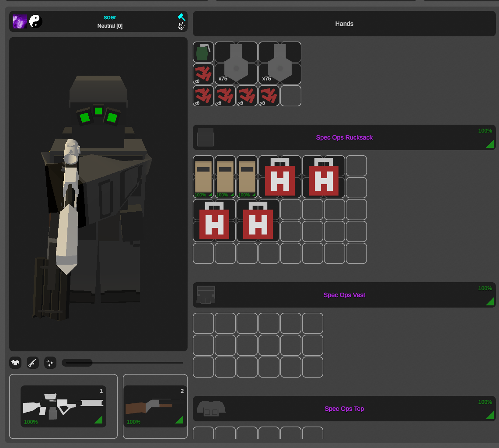Click the 100% durability on Spec Ops Top
This screenshot has height=448, width=499.
tap(485, 402)
